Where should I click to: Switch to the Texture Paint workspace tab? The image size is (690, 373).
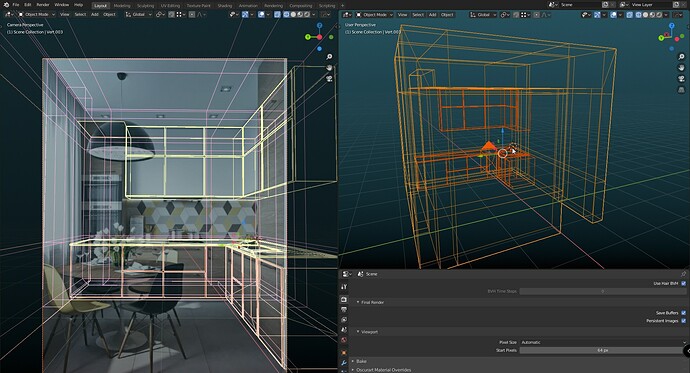click(198, 6)
